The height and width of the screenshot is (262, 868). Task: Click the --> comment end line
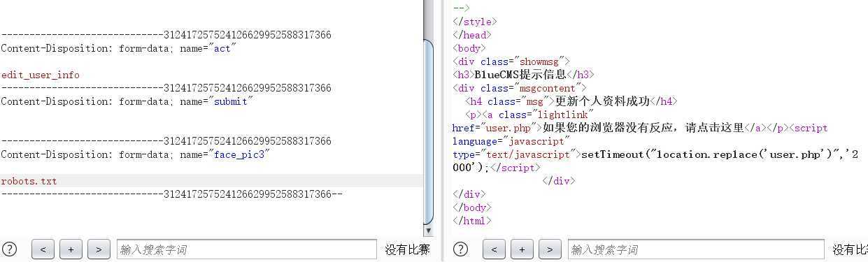pyautogui.click(x=461, y=8)
